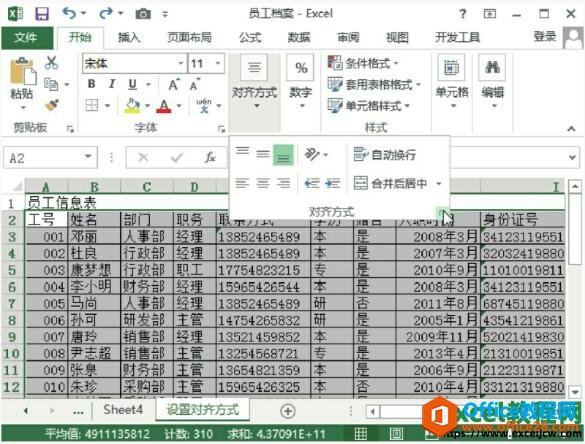Apply the yellow fill color bucket
The image size is (585, 444).
(x=132, y=106)
